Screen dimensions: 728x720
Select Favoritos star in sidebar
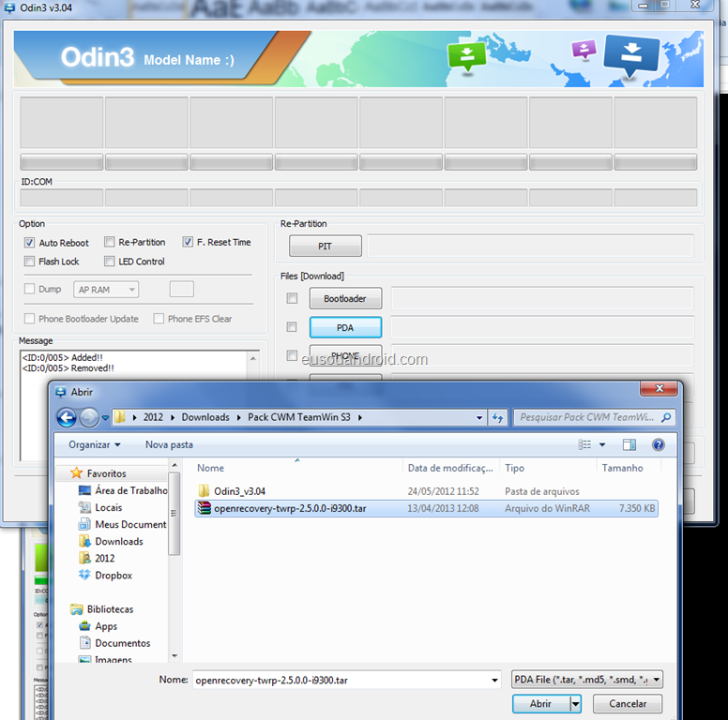click(76, 473)
